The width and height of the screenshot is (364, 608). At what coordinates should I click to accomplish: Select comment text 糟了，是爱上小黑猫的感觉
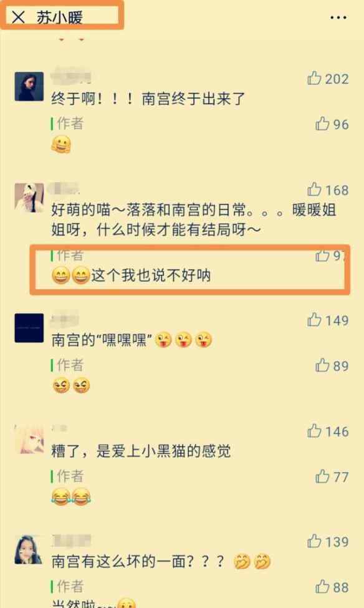141,451
